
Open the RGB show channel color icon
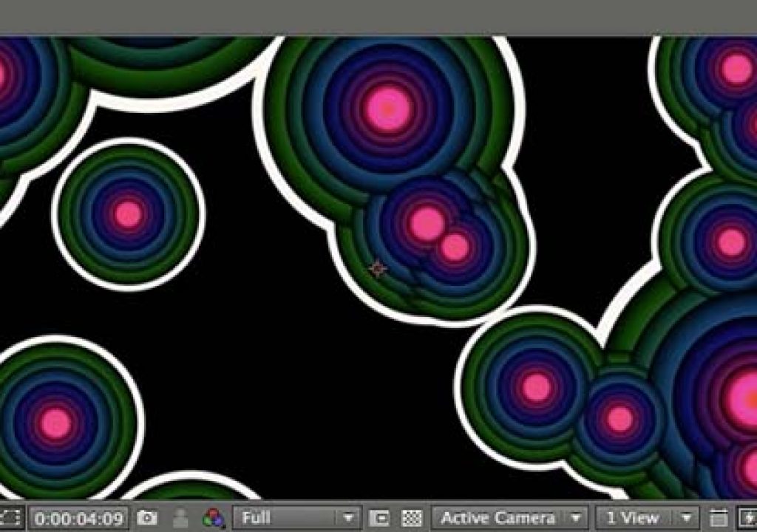pyautogui.click(x=214, y=519)
